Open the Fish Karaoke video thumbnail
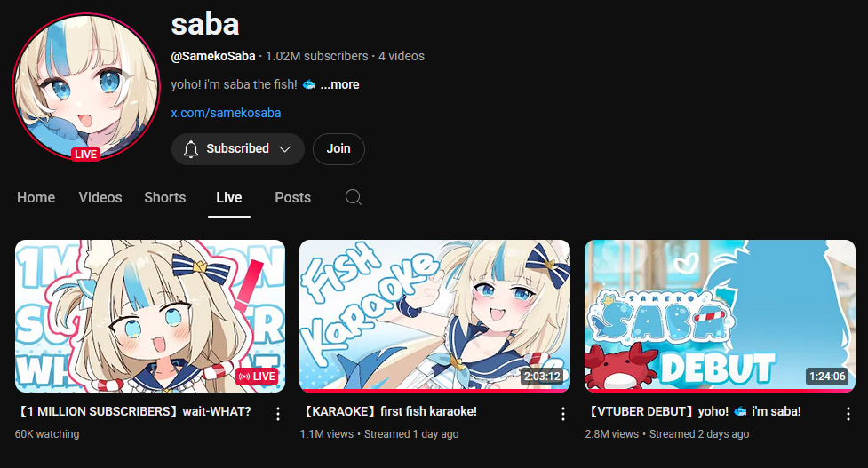The width and height of the screenshot is (868, 468). point(434,316)
